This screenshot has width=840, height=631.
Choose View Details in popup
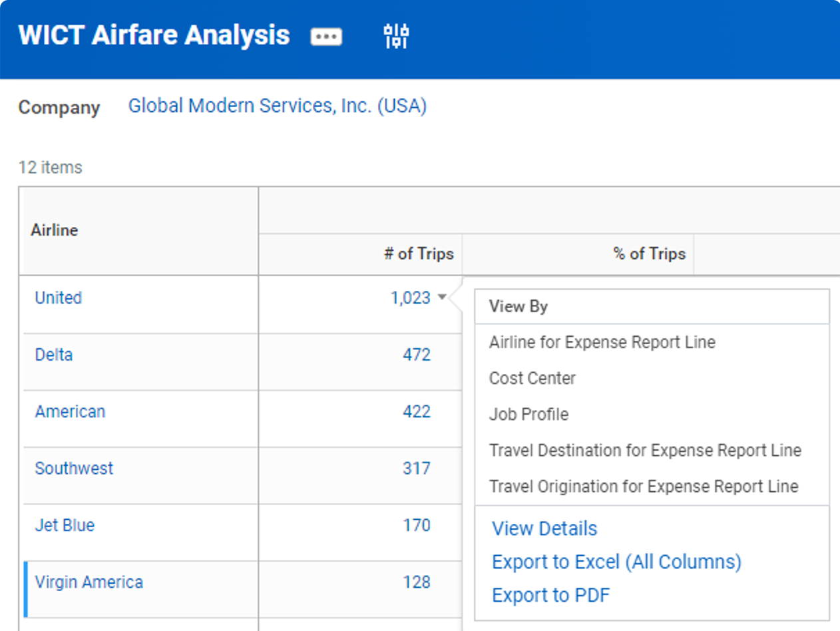tap(544, 528)
